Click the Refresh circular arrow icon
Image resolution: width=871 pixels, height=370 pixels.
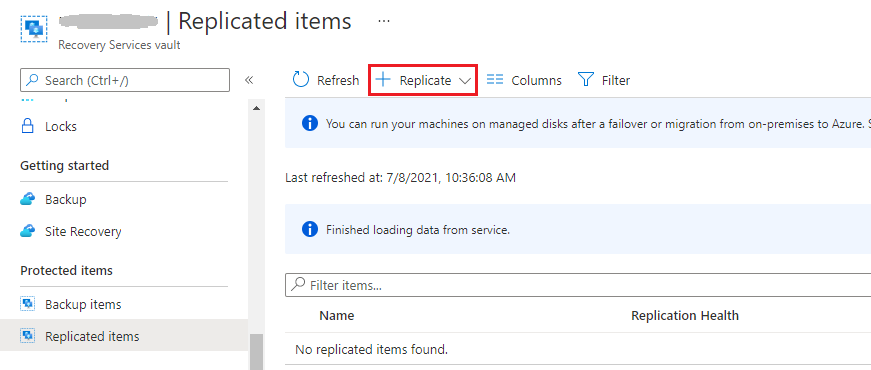tap(301, 80)
